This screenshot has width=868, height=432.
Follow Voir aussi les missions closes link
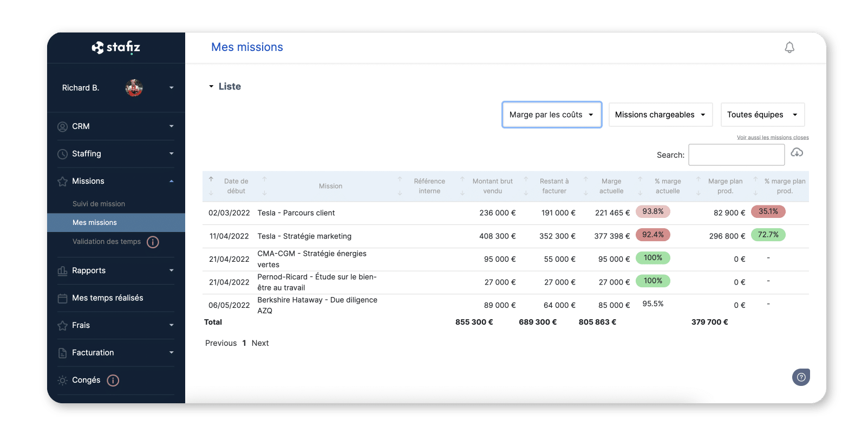click(x=773, y=138)
